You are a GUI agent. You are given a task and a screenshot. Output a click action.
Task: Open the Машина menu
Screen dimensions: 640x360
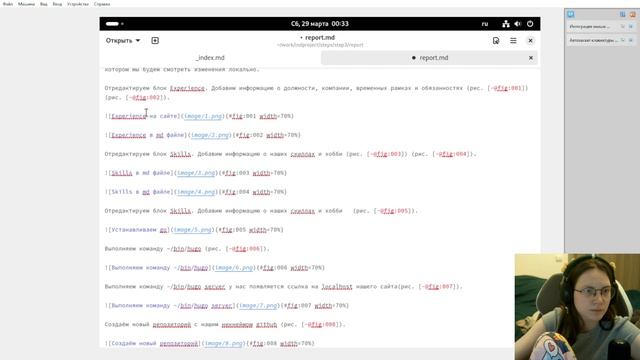click(x=27, y=4)
